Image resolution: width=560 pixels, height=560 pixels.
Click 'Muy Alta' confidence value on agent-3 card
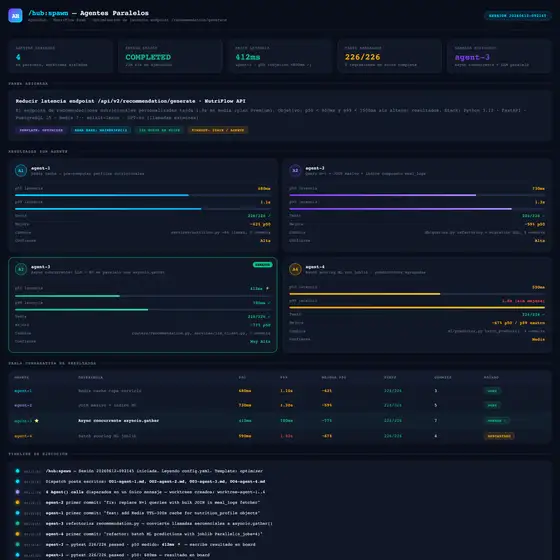click(x=260, y=342)
